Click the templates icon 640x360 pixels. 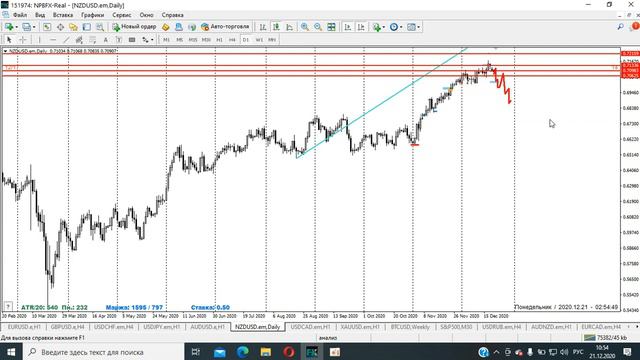[411, 27]
